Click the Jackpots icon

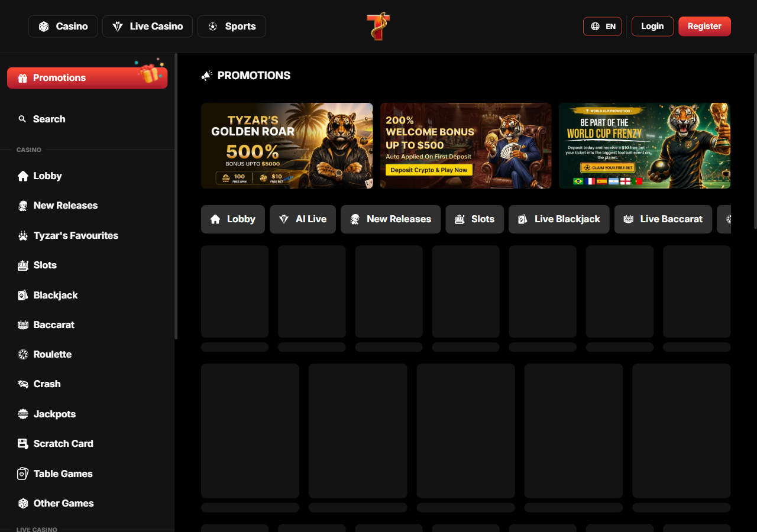click(x=23, y=414)
